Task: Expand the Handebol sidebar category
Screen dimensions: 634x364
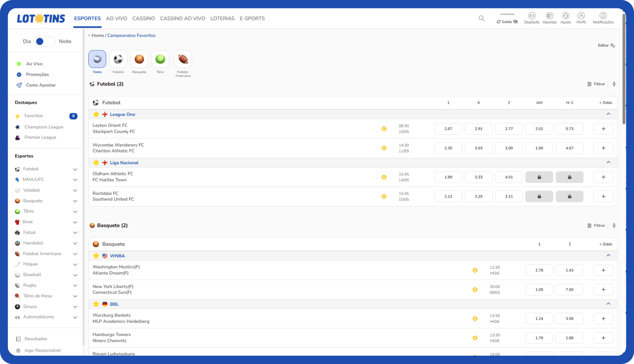Action: (x=75, y=243)
